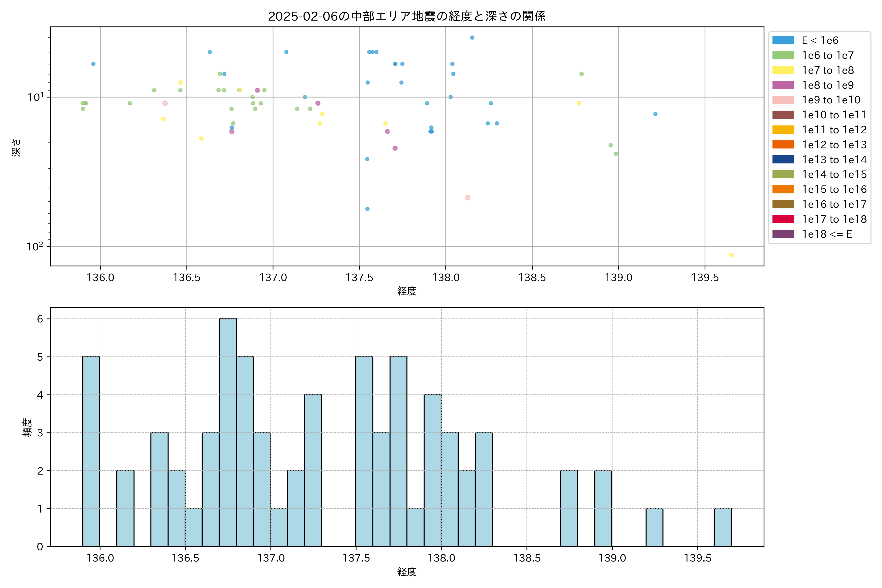
Task: Click the pink 1e9 to 1e10 legend swatch
Action: 783,100
